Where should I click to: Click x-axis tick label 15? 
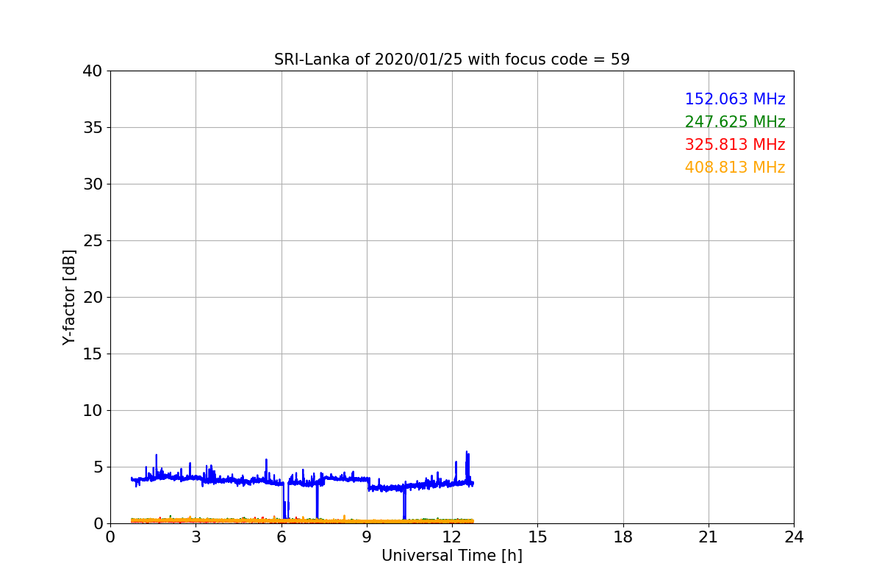(x=537, y=537)
